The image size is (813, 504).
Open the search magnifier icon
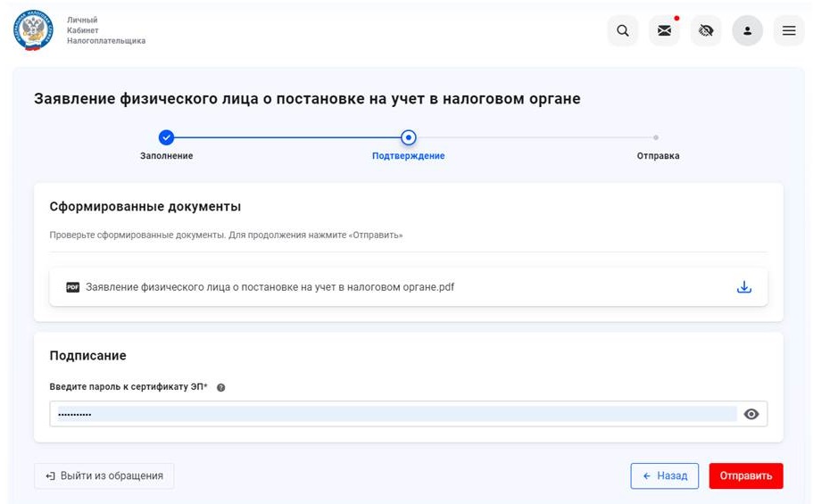pos(623,30)
